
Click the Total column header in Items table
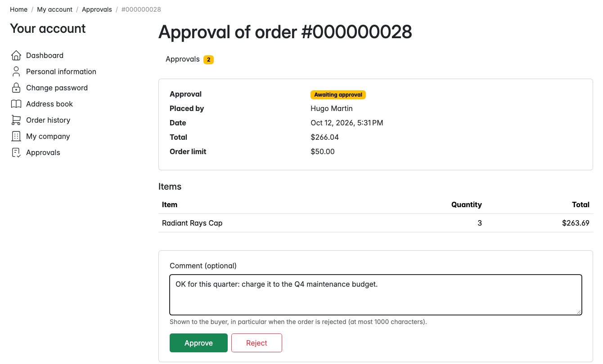click(580, 204)
